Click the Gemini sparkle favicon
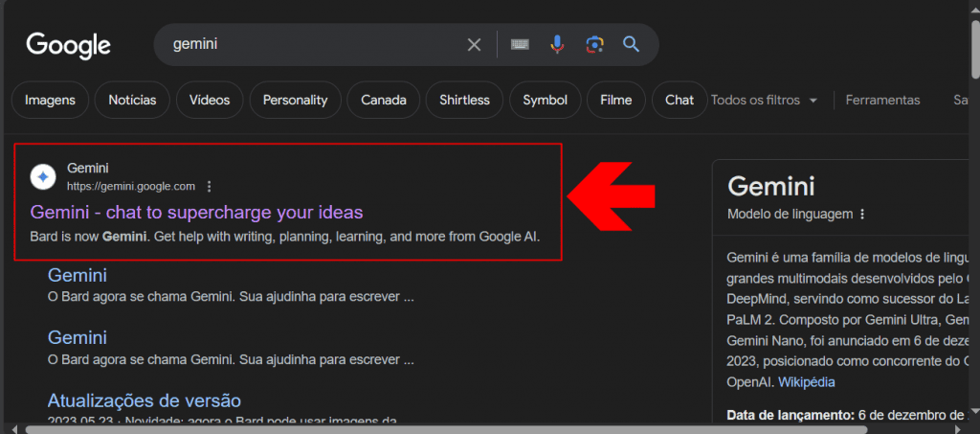 pyautogui.click(x=43, y=177)
